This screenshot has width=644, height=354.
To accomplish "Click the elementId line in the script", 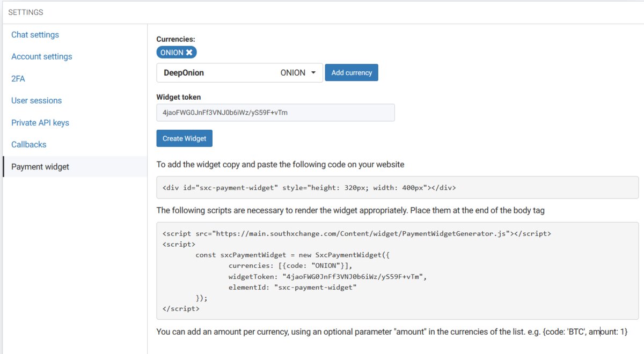I will tap(292, 287).
